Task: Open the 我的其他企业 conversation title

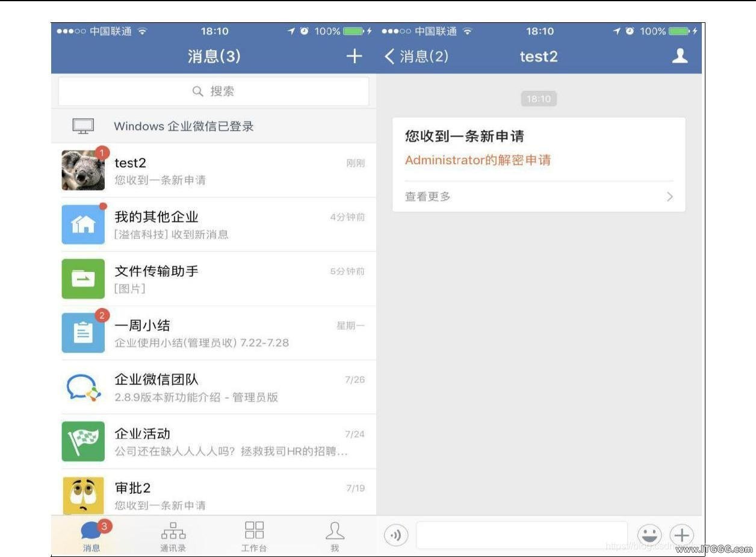Action: pos(156,217)
